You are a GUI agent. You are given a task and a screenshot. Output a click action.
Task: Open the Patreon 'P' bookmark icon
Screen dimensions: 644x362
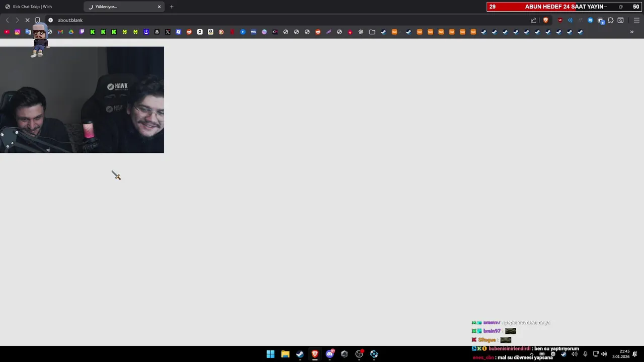(x=200, y=32)
